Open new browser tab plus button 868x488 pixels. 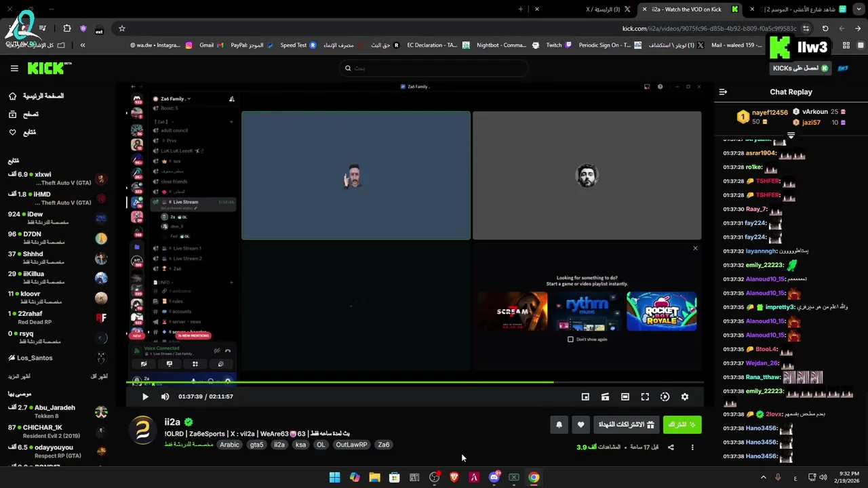point(521,9)
